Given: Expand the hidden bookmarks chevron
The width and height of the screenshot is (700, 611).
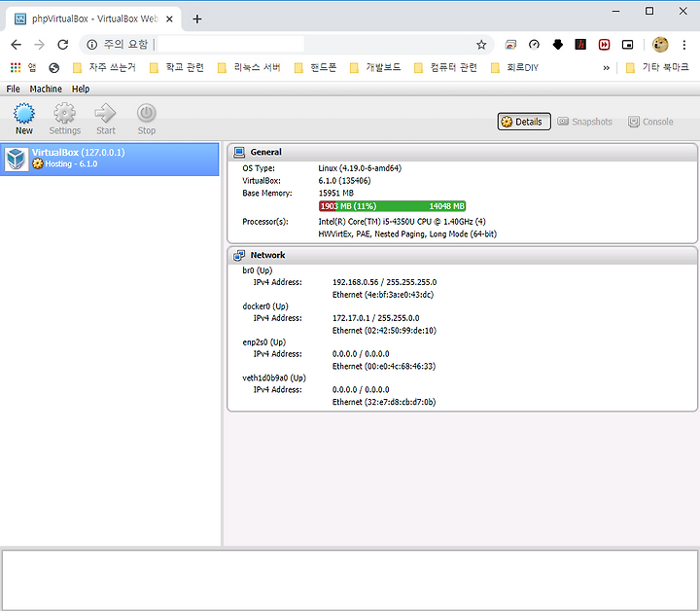Looking at the screenshot, I should coord(606,68).
